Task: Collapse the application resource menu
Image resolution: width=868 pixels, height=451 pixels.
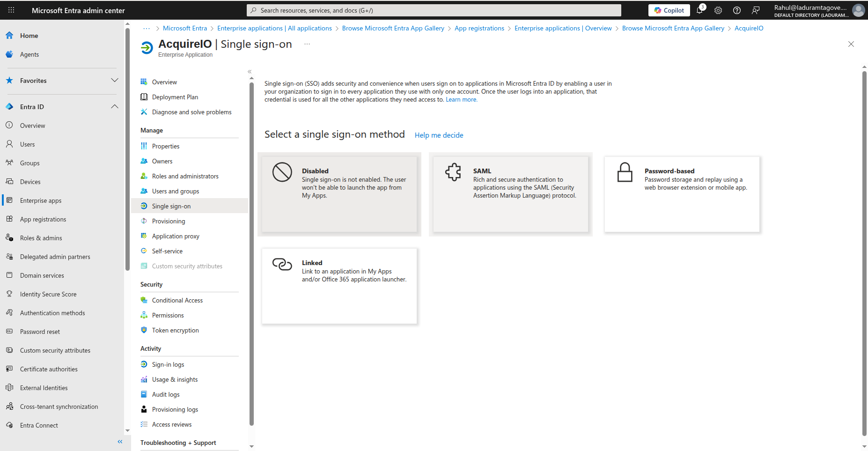Action: point(250,72)
